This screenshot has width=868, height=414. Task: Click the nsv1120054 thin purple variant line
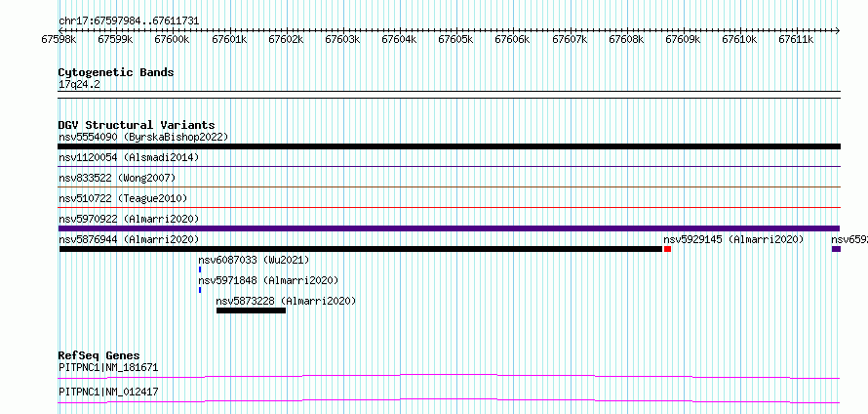click(449, 166)
